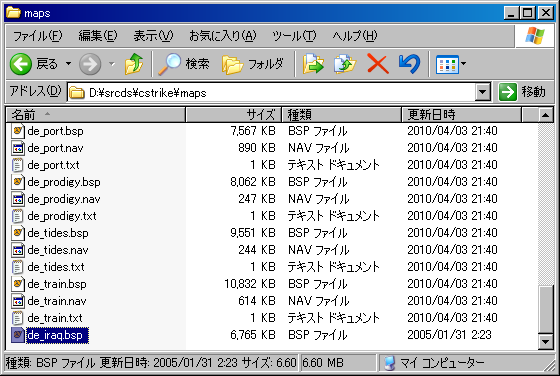Go up one folder level icon

[134, 64]
